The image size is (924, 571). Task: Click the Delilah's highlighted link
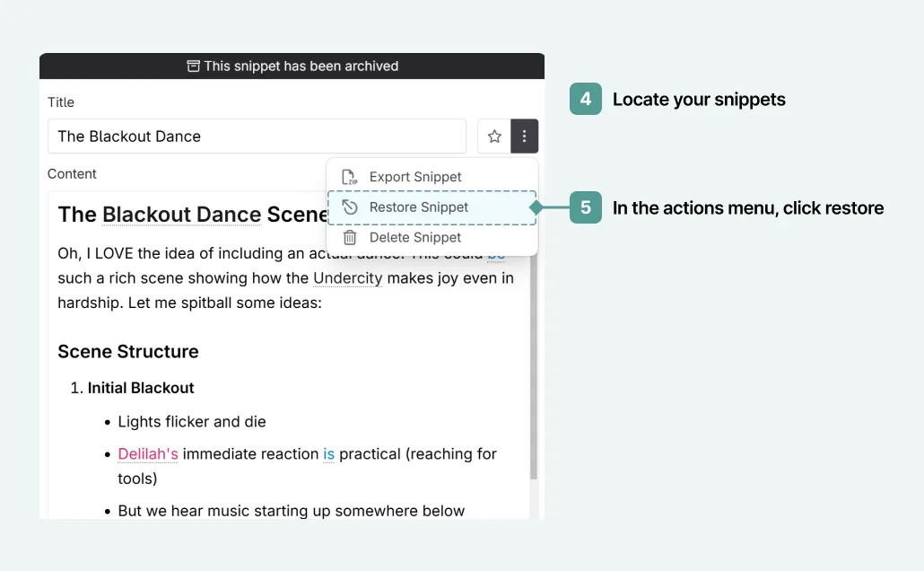point(147,453)
